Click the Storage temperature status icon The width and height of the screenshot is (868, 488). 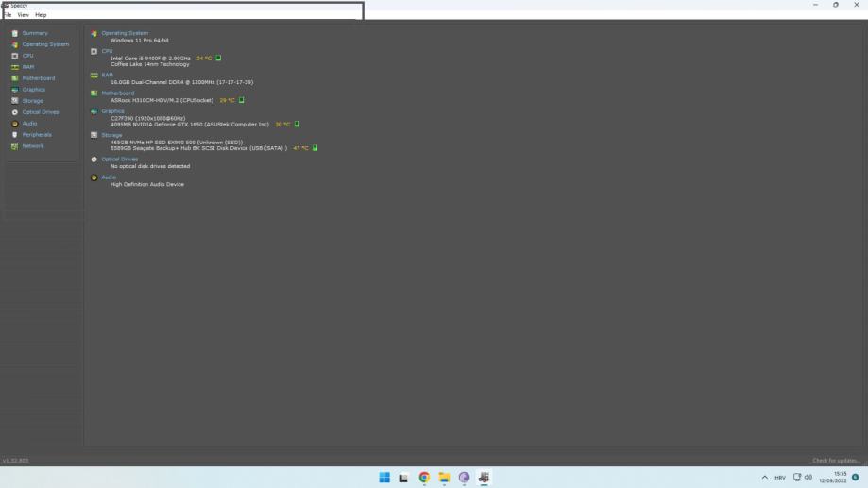tap(315, 148)
